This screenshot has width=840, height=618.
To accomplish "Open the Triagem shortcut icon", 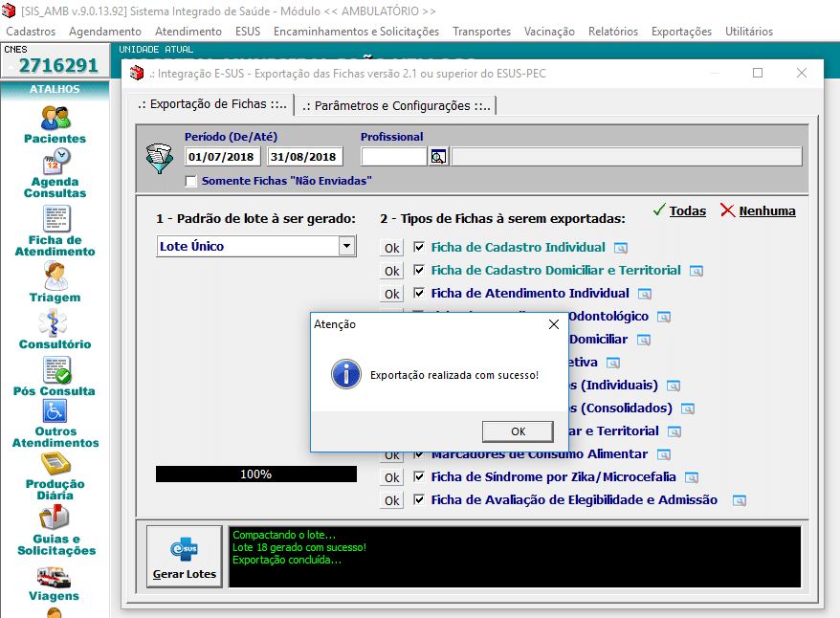I will click(55, 276).
